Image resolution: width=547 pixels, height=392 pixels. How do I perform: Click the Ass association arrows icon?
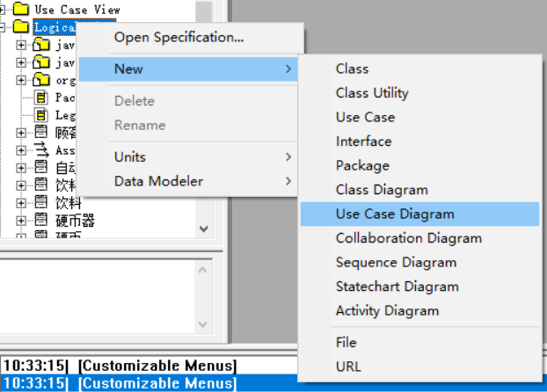tap(40, 150)
